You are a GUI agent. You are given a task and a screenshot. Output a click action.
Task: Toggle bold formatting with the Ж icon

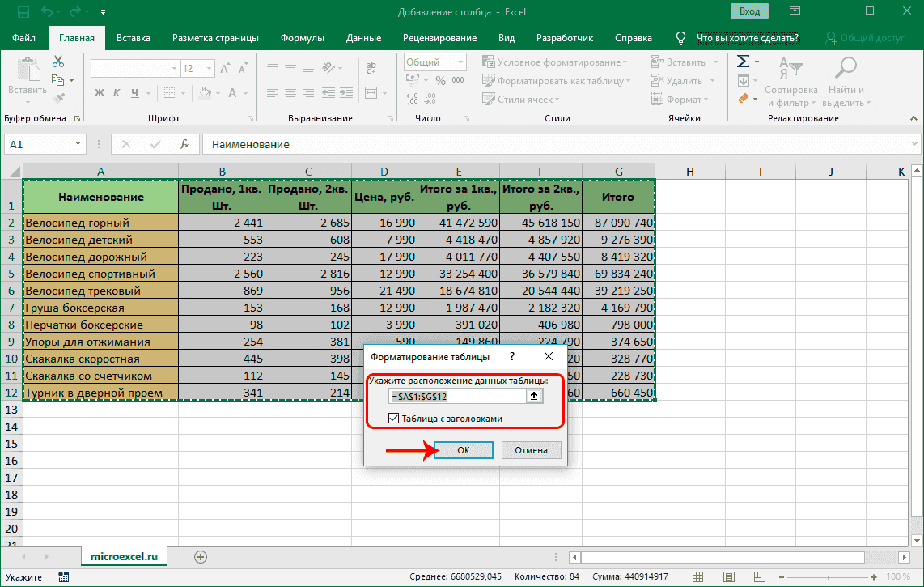click(x=99, y=92)
